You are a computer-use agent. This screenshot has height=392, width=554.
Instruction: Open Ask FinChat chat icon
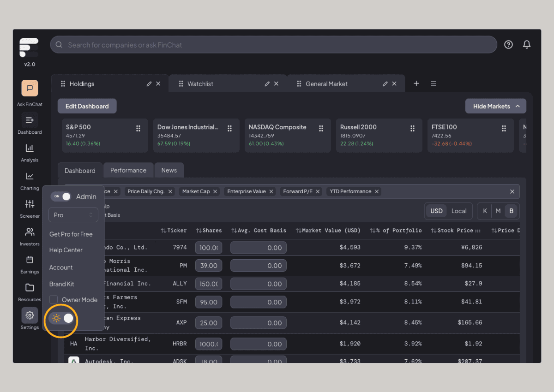30,88
